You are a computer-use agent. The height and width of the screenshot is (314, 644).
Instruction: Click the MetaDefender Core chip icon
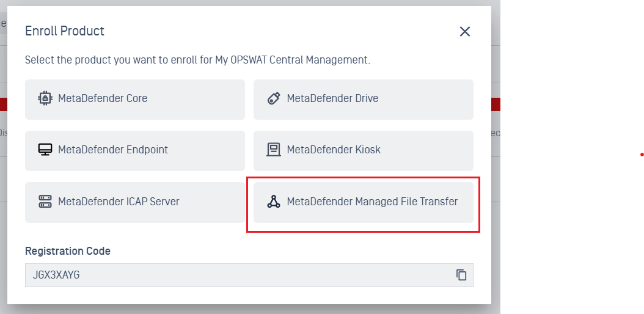(x=45, y=98)
